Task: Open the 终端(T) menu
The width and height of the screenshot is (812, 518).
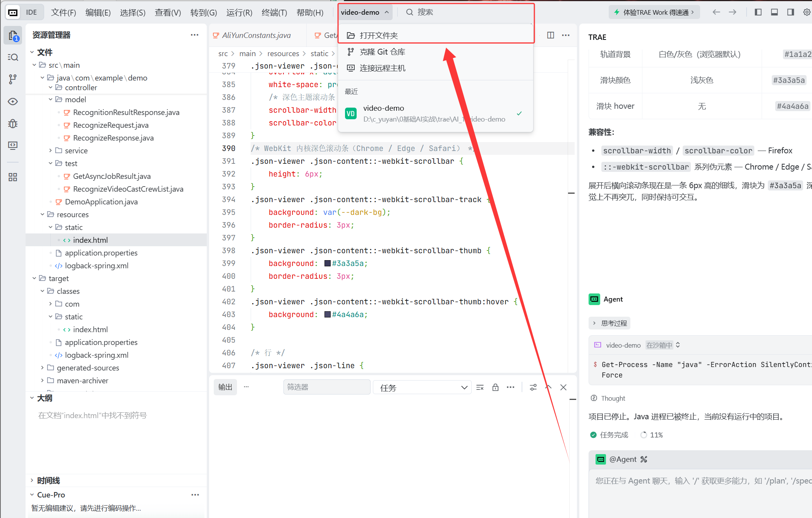Action: 274,12
